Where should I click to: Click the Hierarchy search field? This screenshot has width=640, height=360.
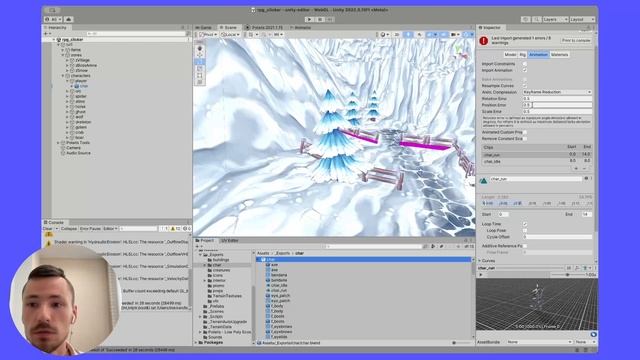coord(136,33)
